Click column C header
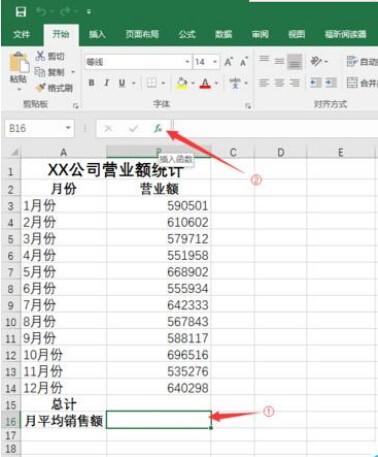This screenshot has width=378, height=457. pos(233,152)
